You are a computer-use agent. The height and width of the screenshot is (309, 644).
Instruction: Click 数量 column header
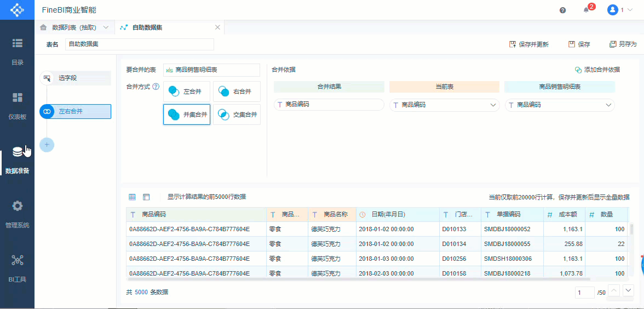[x=606, y=215]
